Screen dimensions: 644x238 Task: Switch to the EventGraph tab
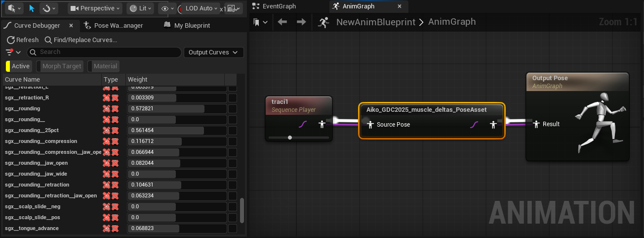point(279,6)
